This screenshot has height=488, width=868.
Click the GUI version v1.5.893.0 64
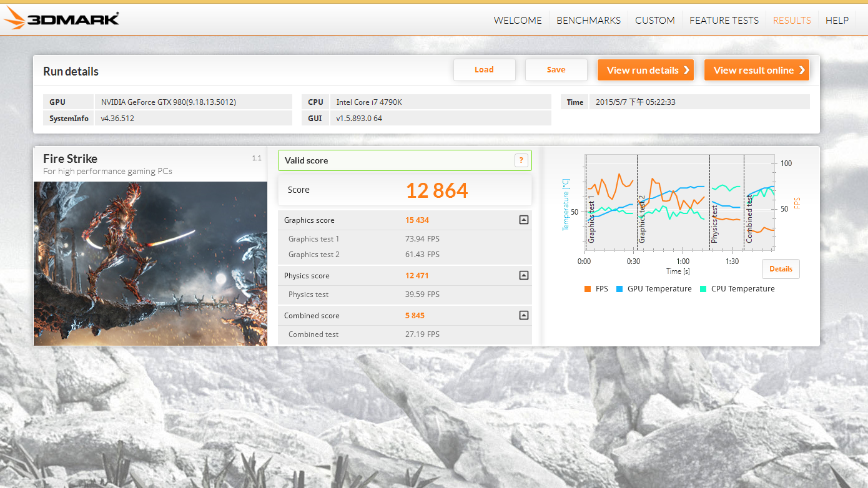pos(359,118)
